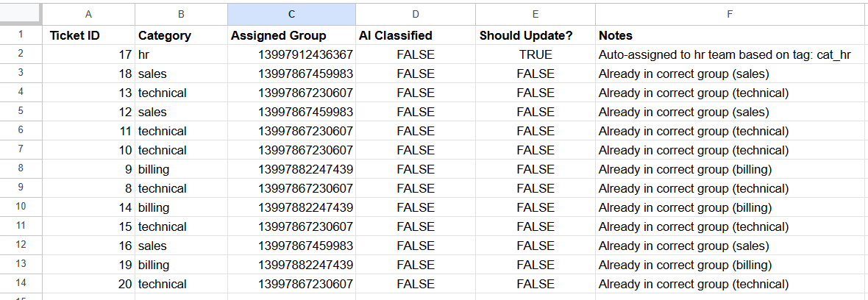Select column F via its header
Screen dimensions: 868x300
[x=731, y=14]
